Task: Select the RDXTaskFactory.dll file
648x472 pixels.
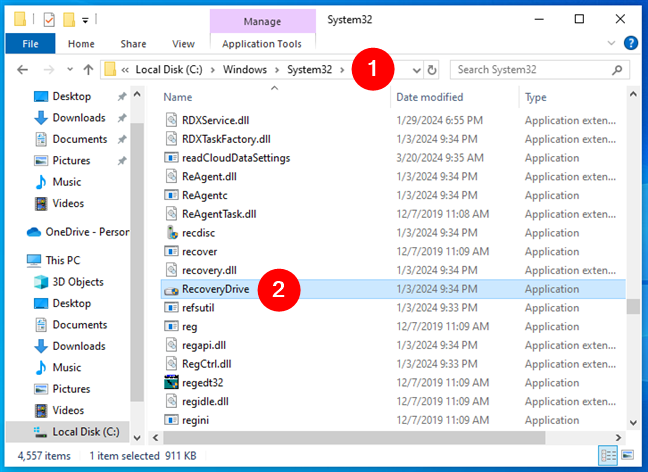Action: [226, 139]
